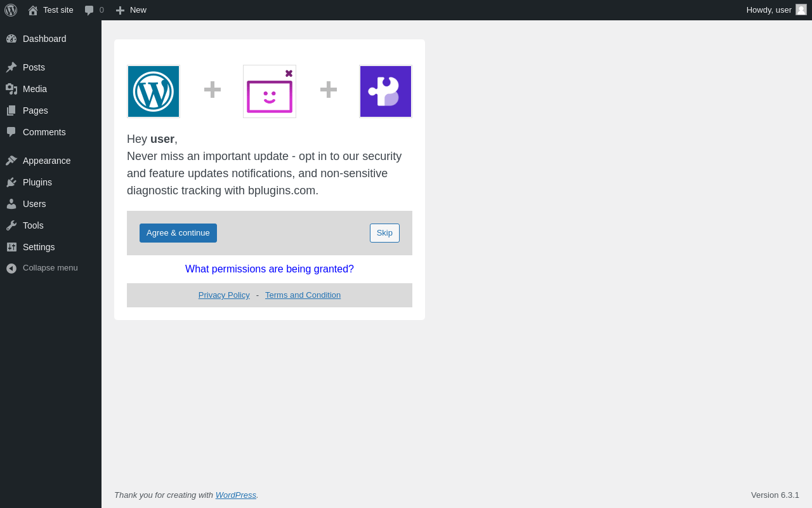Click the pink smiley popup plugin logo

pyautogui.click(x=270, y=91)
